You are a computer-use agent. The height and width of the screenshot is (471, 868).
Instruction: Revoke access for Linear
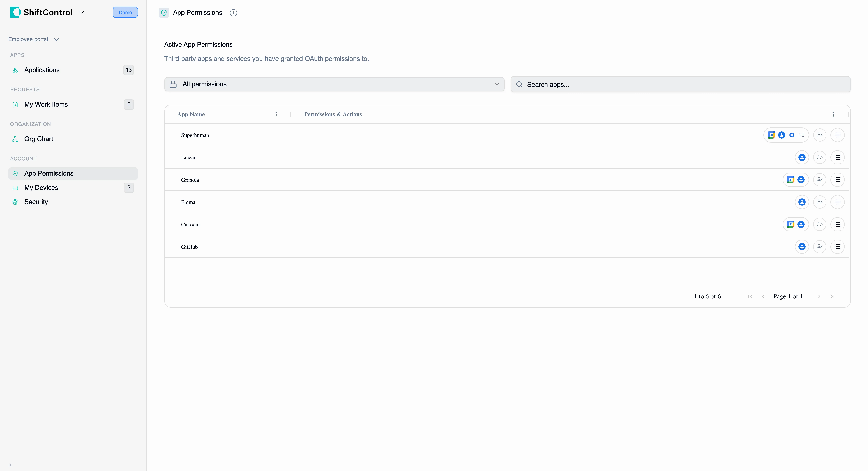(820, 157)
